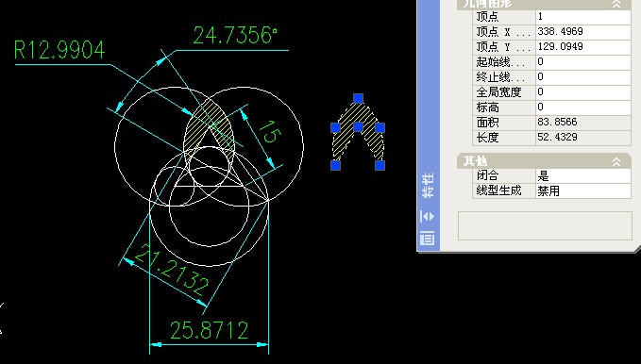This screenshot has height=364, width=641.
Task: Edit the 标高 value field
Action: (x=583, y=108)
